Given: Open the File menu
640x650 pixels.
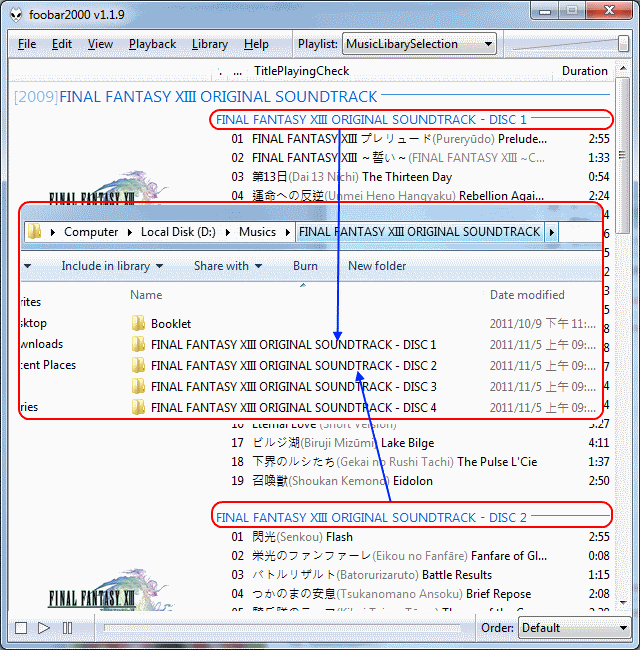Looking at the screenshot, I should (x=27, y=44).
